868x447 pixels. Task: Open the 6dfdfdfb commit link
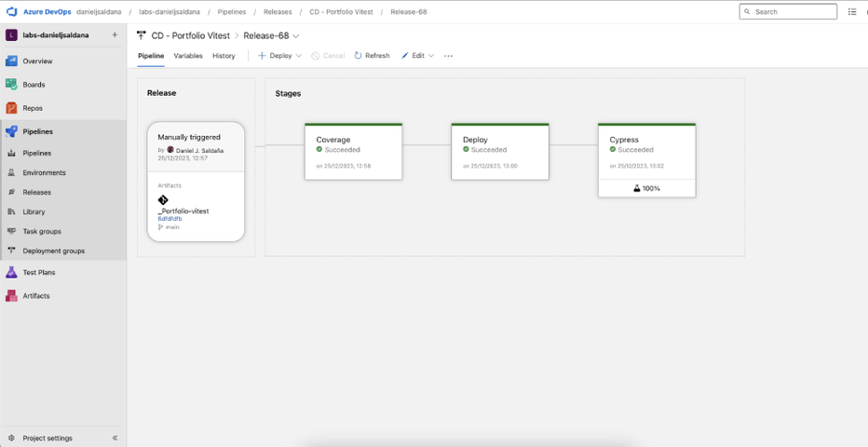click(x=170, y=219)
